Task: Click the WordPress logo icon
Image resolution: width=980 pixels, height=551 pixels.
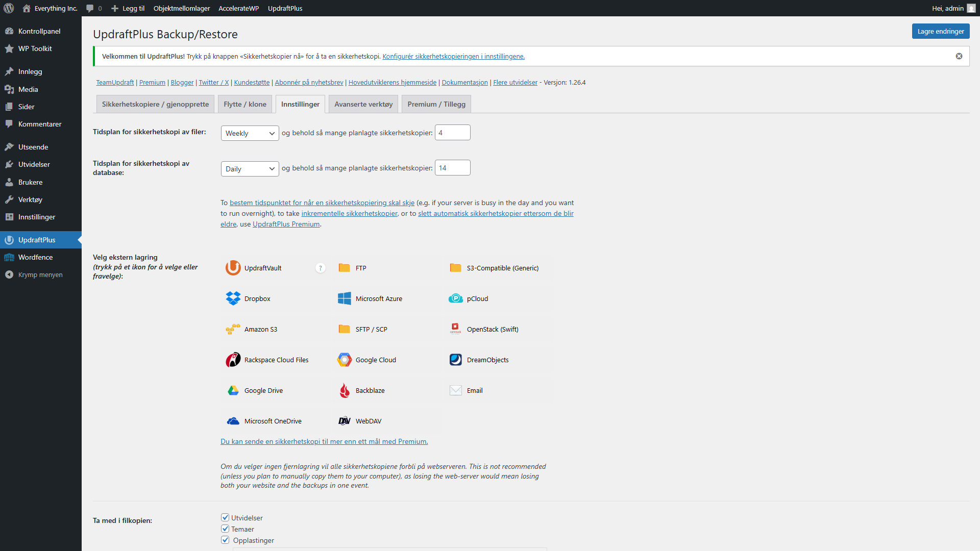Action: (9, 8)
